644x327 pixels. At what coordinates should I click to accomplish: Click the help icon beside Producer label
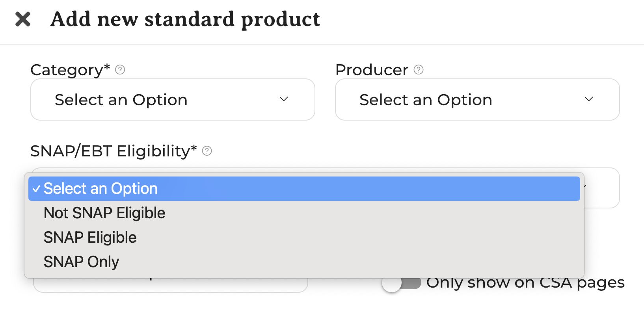click(419, 70)
